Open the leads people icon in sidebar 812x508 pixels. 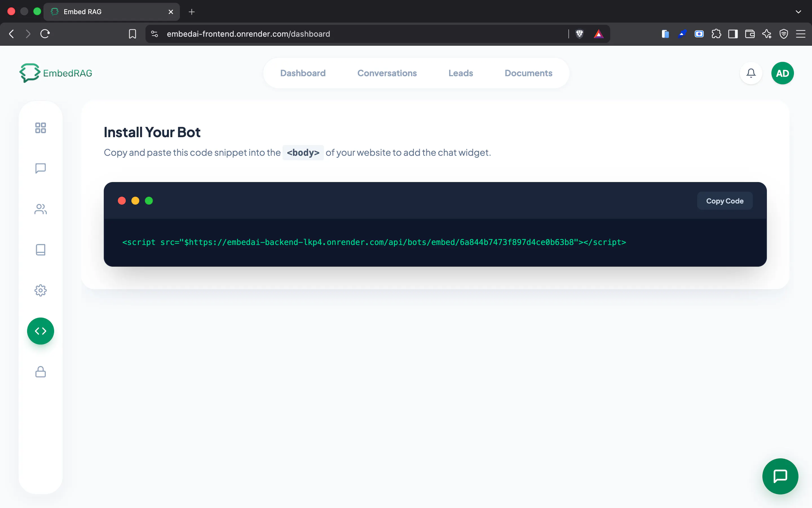[41, 209]
